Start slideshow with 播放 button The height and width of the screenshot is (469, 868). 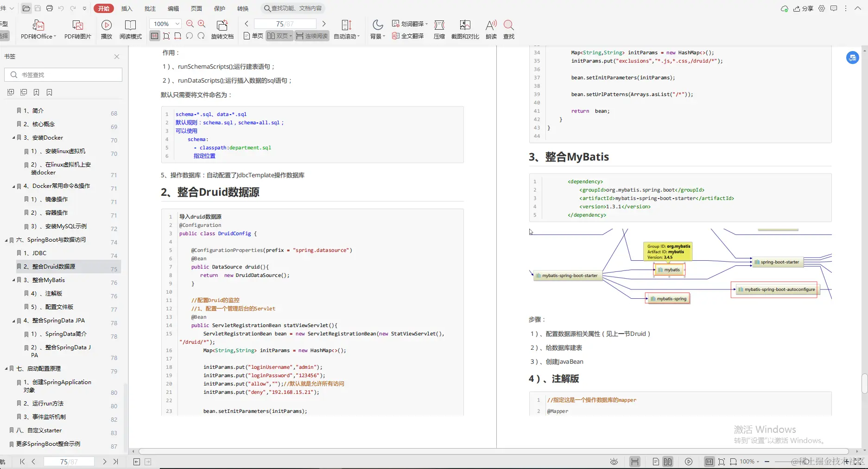pyautogui.click(x=107, y=30)
